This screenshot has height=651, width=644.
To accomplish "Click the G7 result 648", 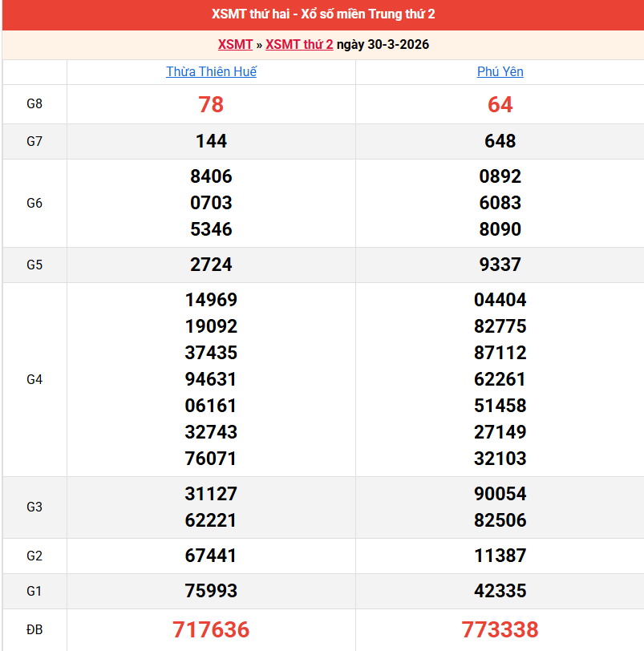I will click(499, 141).
